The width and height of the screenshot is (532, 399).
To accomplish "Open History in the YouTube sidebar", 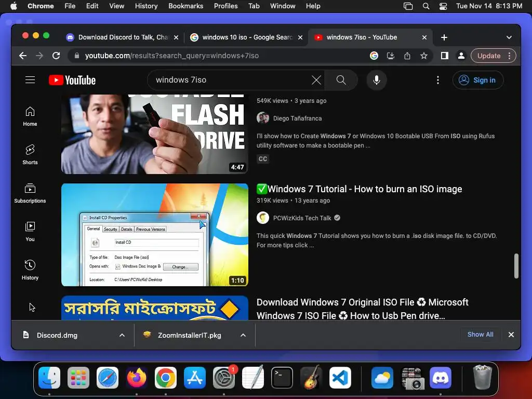I will point(30,270).
